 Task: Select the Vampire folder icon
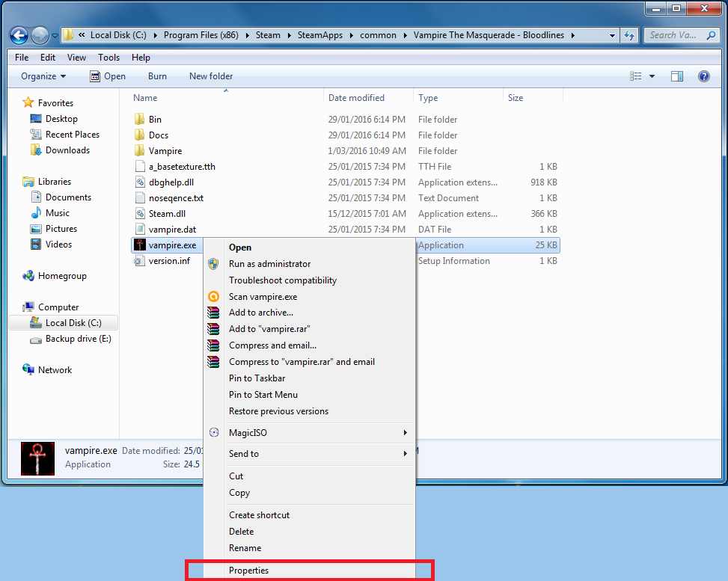point(139,151)
